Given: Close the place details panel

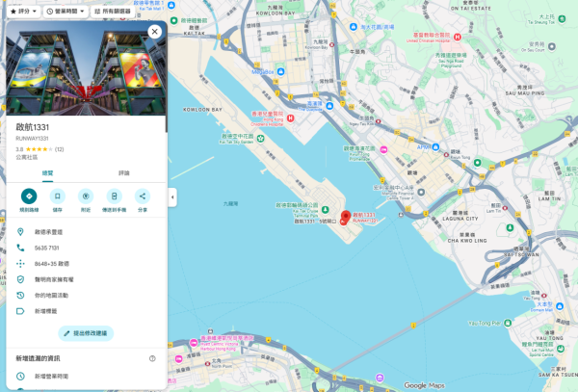Looking at the screenshot, I should pos(155,32).
